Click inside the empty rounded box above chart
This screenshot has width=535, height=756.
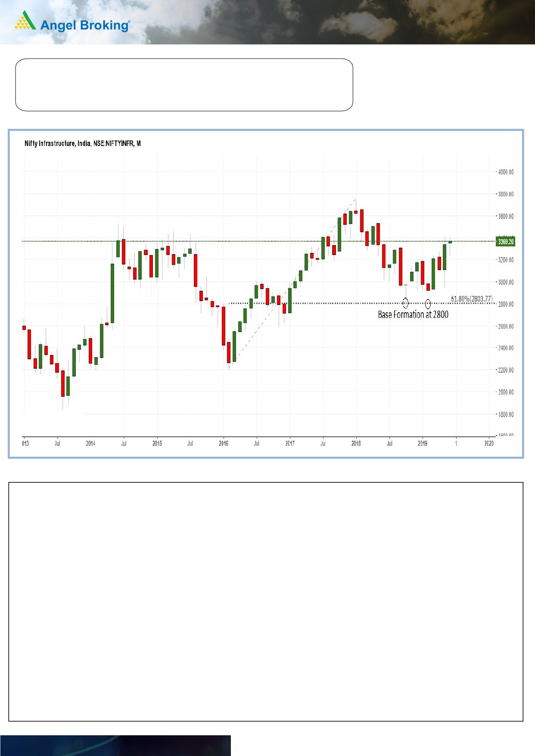[184, 85]
